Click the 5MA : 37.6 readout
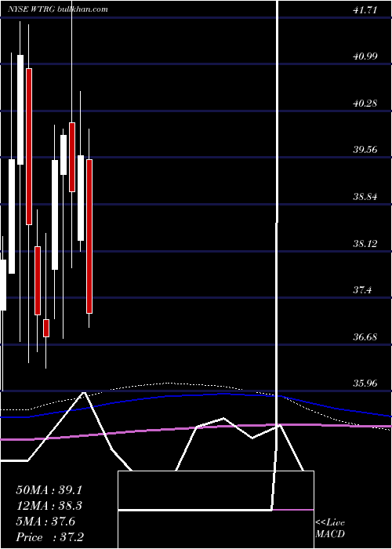Image resolution: width=392 pixels, height=549 pixels. [x=45, y=522]
